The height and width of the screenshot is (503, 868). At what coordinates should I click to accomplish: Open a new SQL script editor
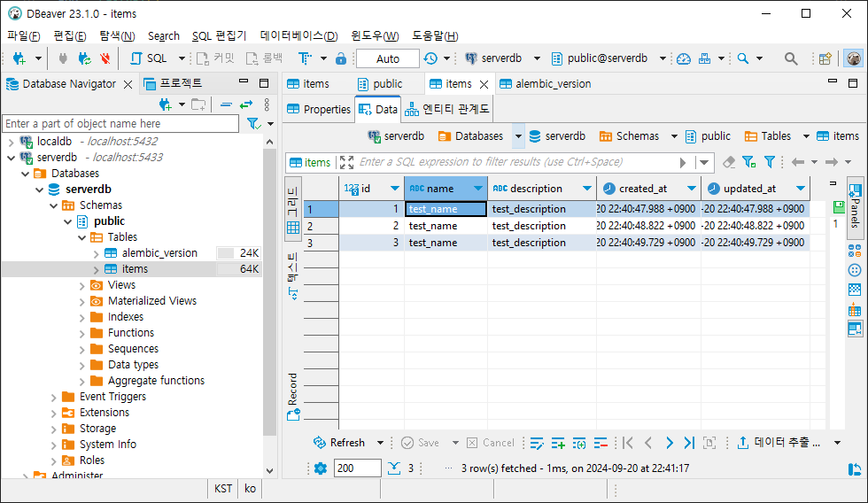pos(149,58)
